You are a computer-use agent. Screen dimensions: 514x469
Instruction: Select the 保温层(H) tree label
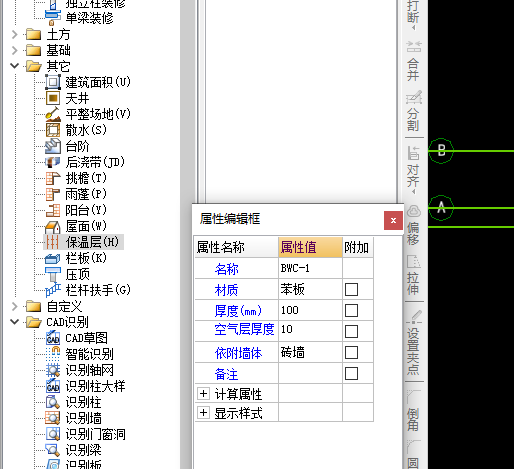pyautogui.click(x=92, y=242)
